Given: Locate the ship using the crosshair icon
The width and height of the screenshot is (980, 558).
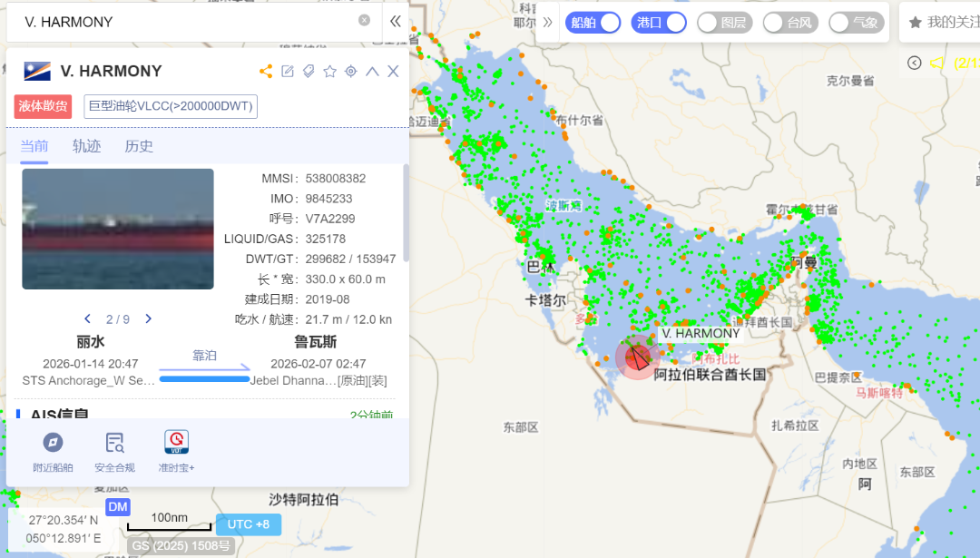Looking at the screenshot, I should pyautogui.click(x=351, y=72).
